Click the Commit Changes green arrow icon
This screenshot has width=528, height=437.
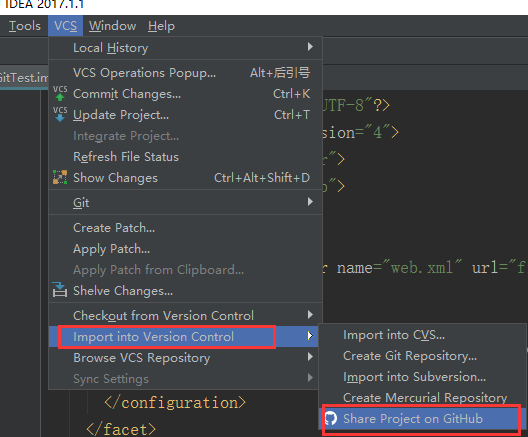coord(60,93)
